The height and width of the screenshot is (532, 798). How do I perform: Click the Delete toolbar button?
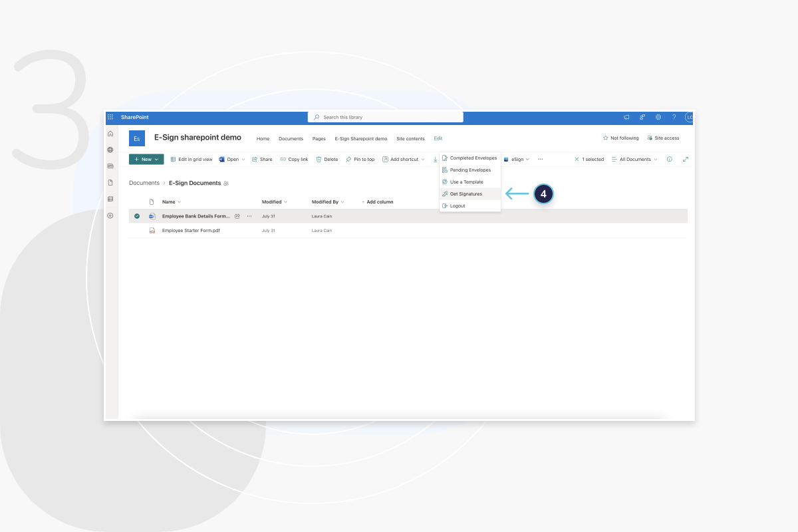coord(327,160)
